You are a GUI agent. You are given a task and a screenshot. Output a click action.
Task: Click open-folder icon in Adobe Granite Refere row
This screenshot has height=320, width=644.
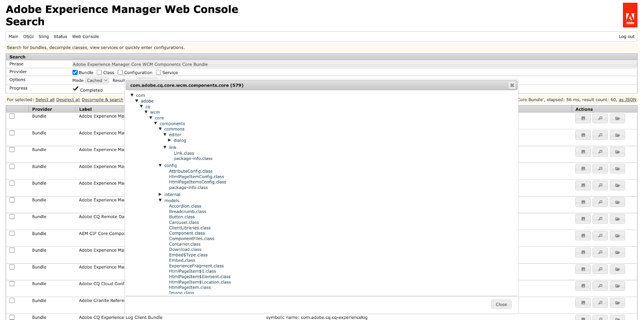[617, 303]
